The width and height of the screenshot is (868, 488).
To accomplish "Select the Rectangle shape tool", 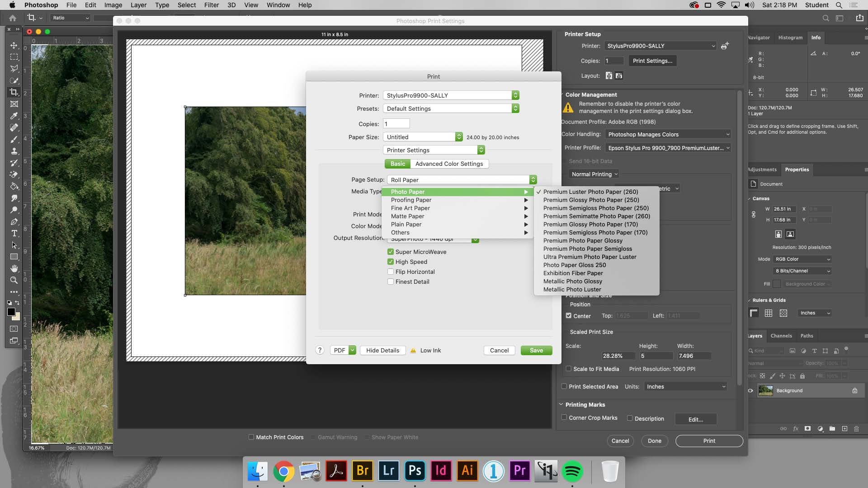I will tap(14, 257).
